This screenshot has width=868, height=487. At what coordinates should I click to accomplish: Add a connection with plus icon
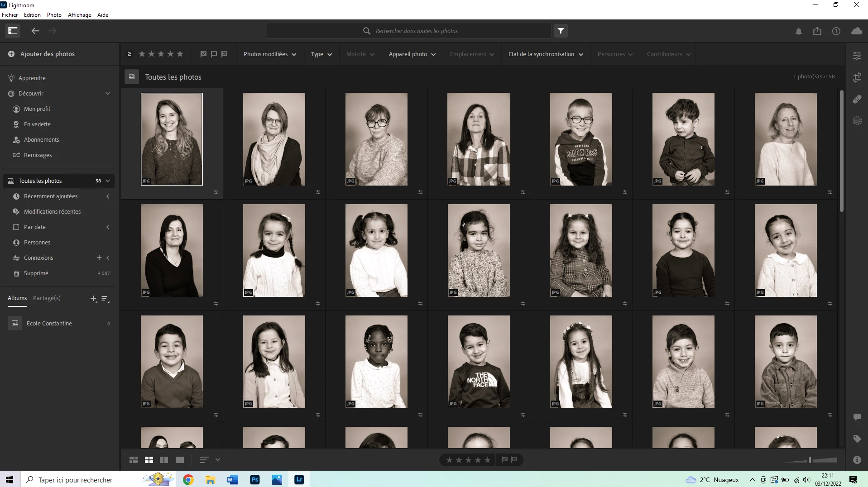pos(99,258)
